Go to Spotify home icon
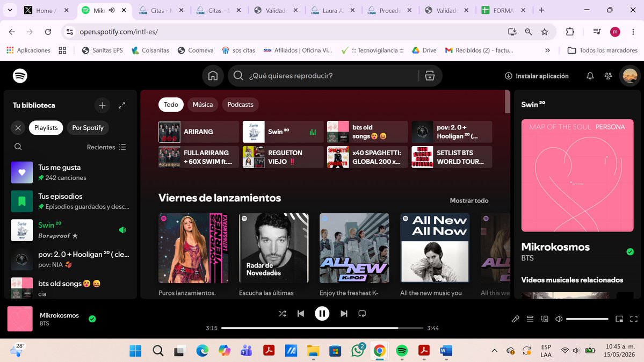The width and height of the screenshot is (644, 362). (x=213, y=76)
